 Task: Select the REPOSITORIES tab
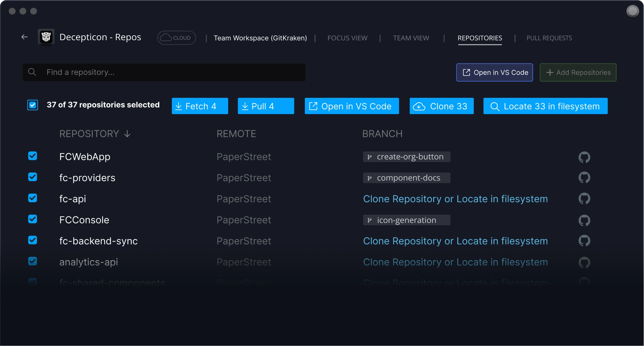pos(480,38)
